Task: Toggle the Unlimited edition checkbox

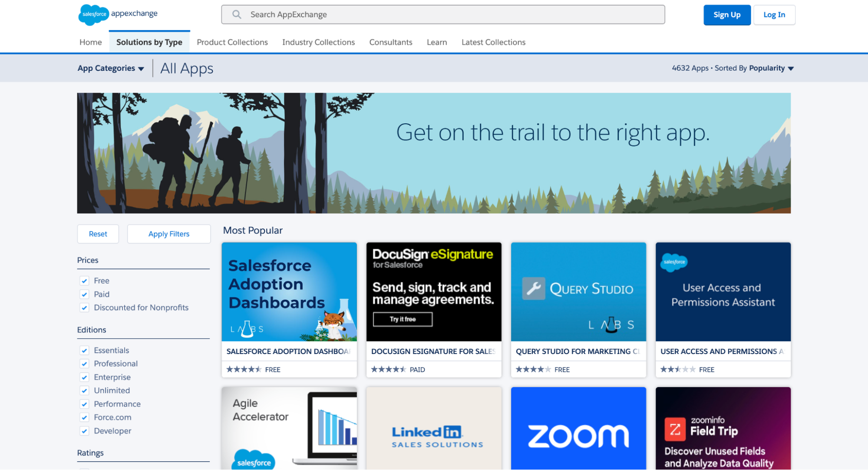Action: [x=85, y=391]
